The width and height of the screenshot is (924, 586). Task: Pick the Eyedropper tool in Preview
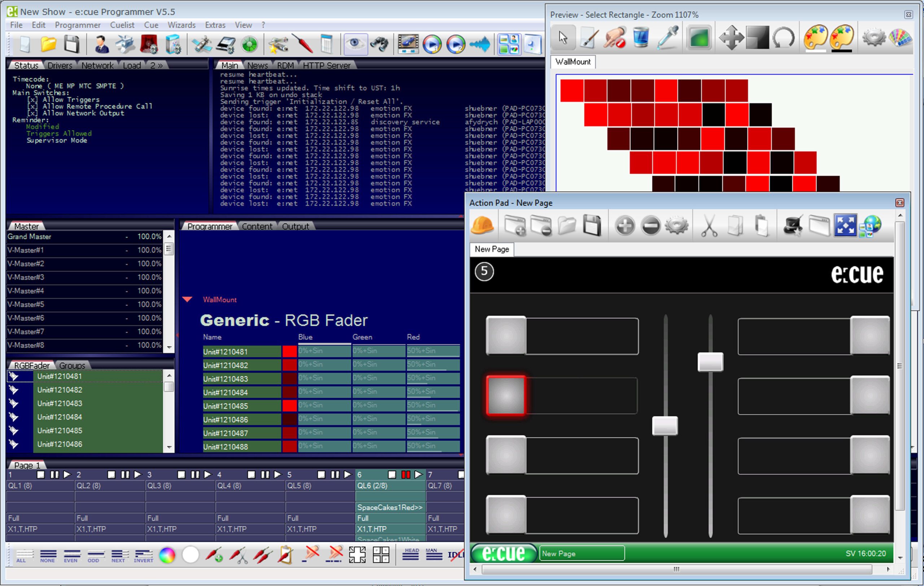point(667,38)
